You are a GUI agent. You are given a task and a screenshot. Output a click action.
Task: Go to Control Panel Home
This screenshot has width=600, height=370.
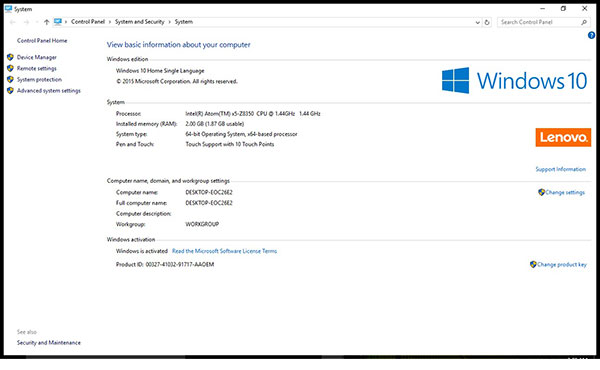click(42, 41)
